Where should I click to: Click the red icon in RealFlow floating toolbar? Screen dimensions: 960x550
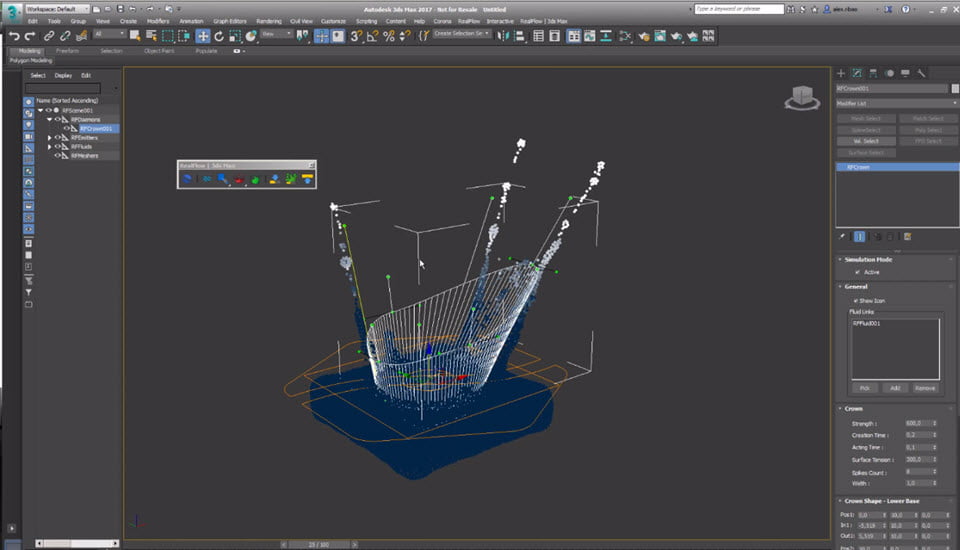point(239,179)
